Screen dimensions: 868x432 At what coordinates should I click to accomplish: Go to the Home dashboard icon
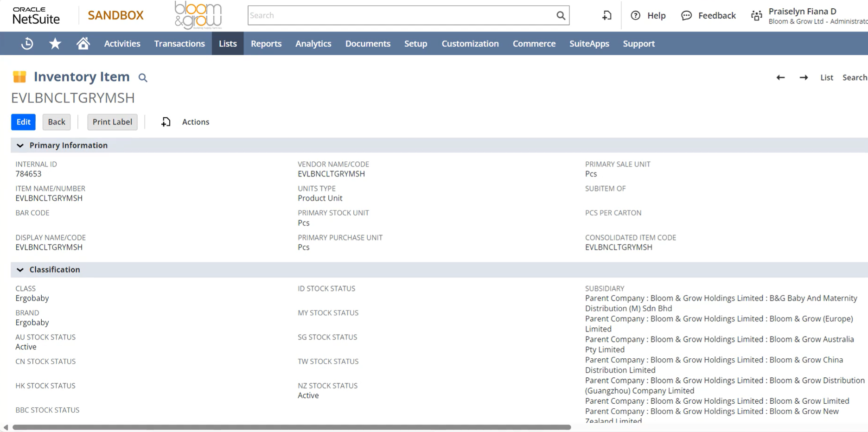tap(83, 44)
